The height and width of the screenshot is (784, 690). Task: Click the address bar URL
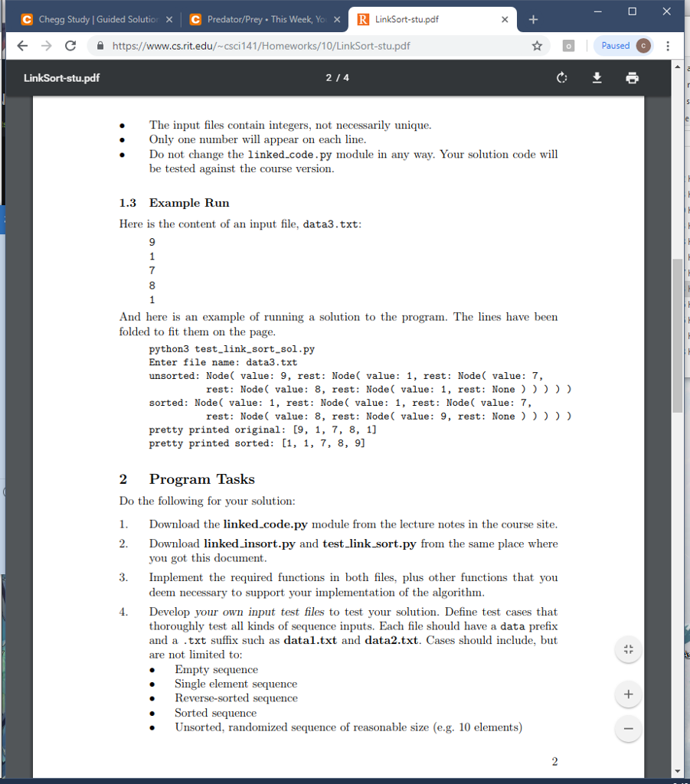pyautogui.click(x=261, y=46)
